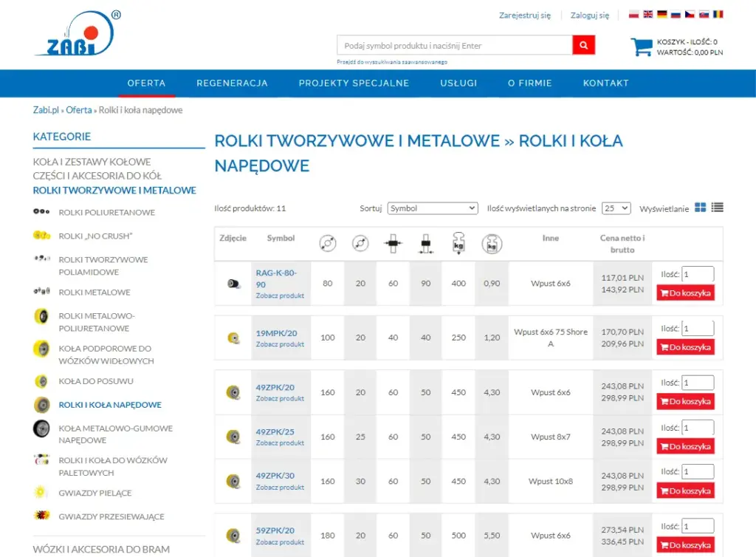Click Oferta breadcrumb link
Screen dimensions: 756x557
[78, 110]
